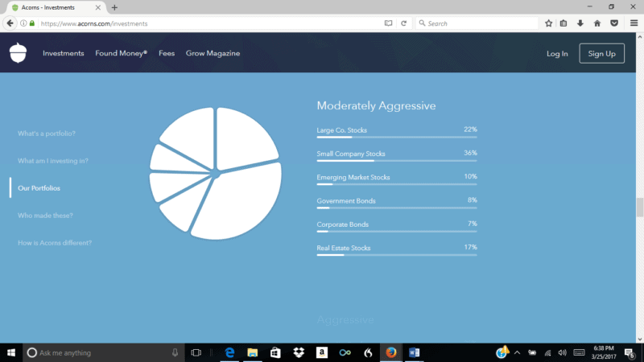Launch Microsoft Edge from taskbar

pos(229,352)
